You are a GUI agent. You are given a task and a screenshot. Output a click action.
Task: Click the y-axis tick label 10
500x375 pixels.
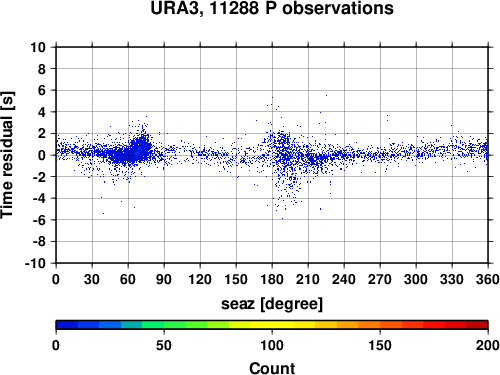pos(38,47)
